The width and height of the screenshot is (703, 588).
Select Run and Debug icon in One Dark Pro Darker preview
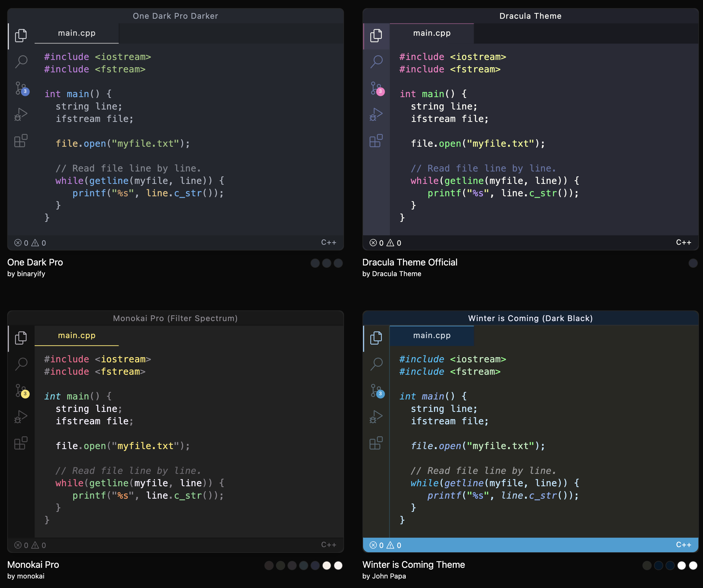[21, 114]
